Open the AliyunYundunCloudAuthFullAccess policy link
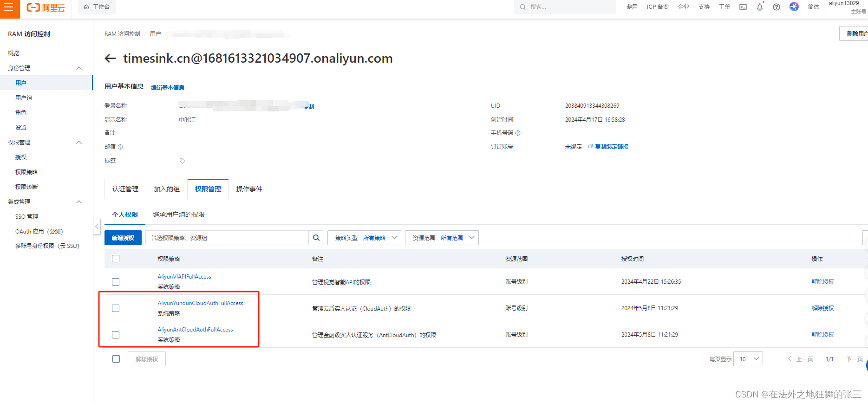The image size is (868, 403). tap(200, 303)
